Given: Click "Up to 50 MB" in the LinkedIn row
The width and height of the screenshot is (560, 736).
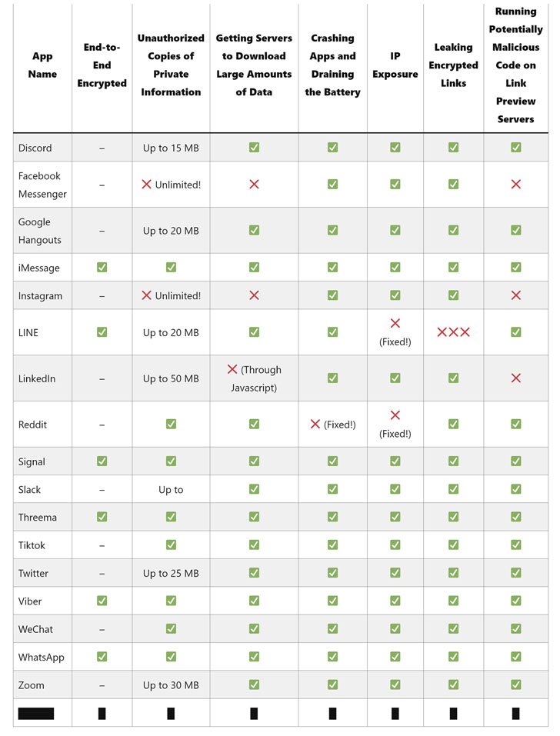Looking at the screenshot, I should (171, 378).
